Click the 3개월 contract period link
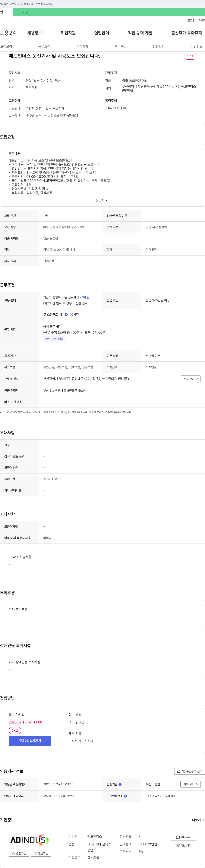Viewport: 205px width, 868px height. 86,297
